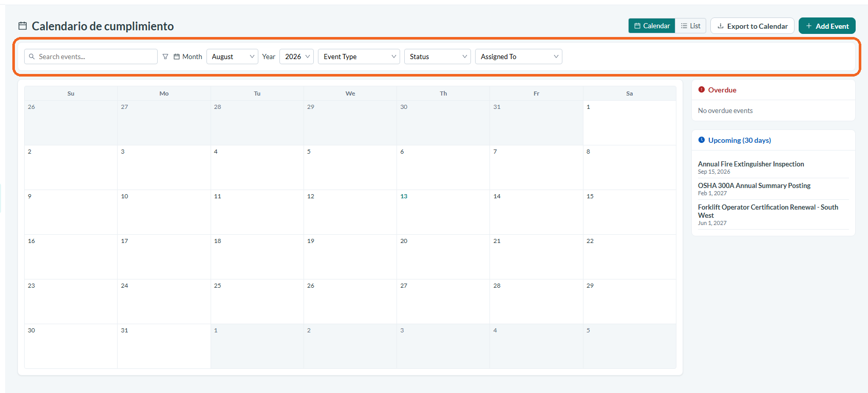Select August 8 in the calendar

tap(629, 167)
